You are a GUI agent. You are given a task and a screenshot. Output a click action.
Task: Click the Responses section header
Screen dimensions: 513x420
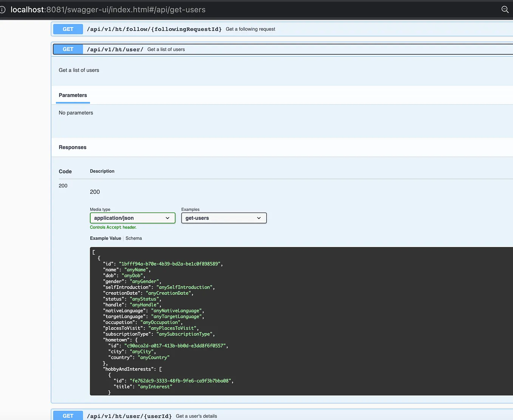(x=73, y=147)
